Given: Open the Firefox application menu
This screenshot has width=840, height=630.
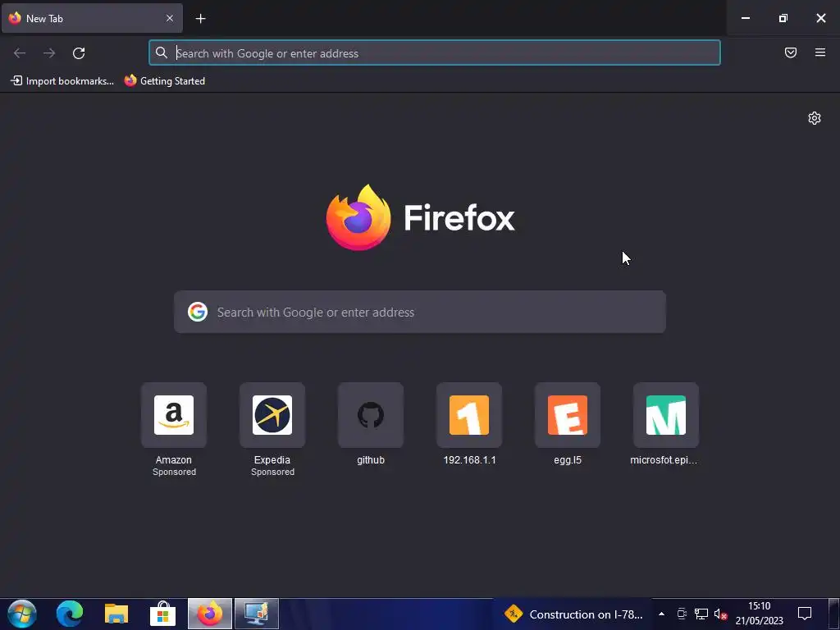Looking at the screenshot, I should 820,52.
